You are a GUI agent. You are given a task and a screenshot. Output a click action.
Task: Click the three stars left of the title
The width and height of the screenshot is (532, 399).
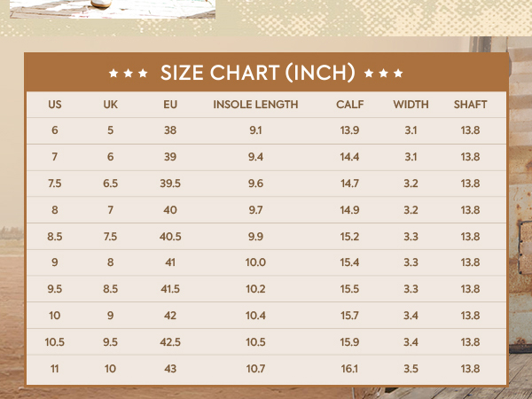click(128, 73)
